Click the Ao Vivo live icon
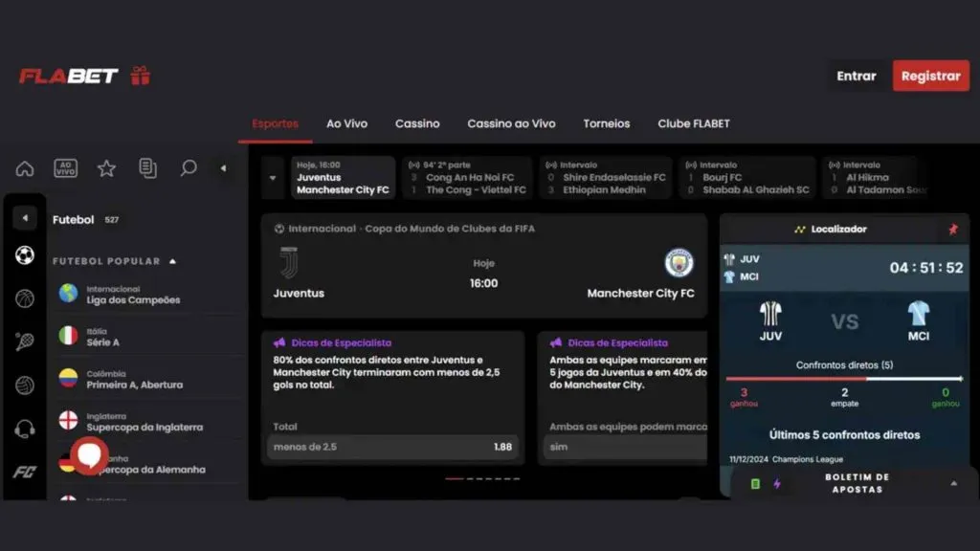The image size is (980, 551). click(65, 168)
